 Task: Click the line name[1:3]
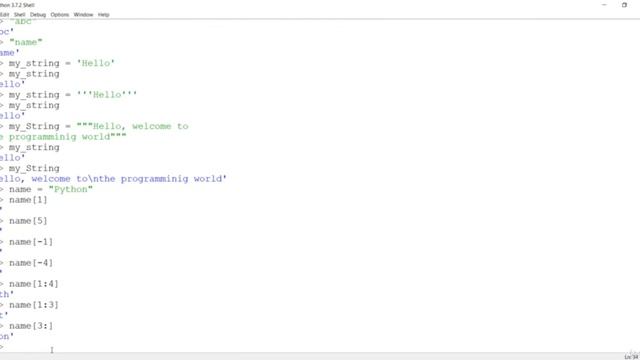tap(33, 305)
